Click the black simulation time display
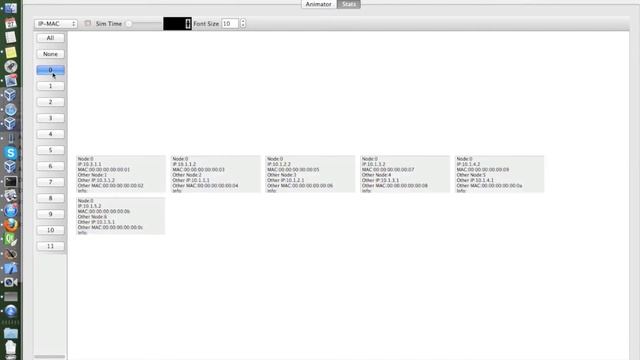Screen dimensions: 640x360 177,24
